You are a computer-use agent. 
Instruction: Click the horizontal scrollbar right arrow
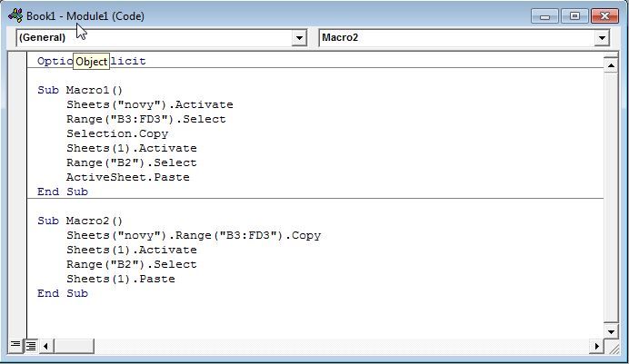[x=596, y=346]
